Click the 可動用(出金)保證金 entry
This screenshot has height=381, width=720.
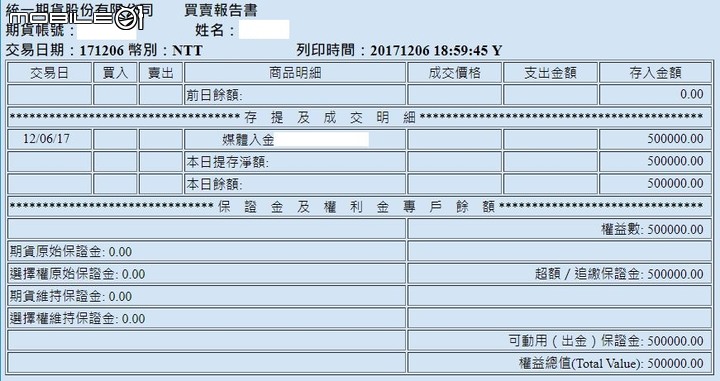point(606,341)
